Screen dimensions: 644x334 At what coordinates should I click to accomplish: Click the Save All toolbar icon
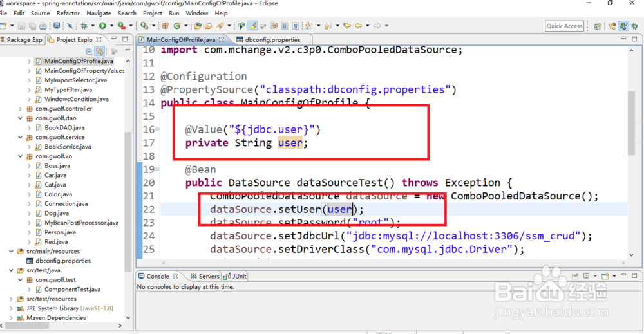click(x=32, y=26)
